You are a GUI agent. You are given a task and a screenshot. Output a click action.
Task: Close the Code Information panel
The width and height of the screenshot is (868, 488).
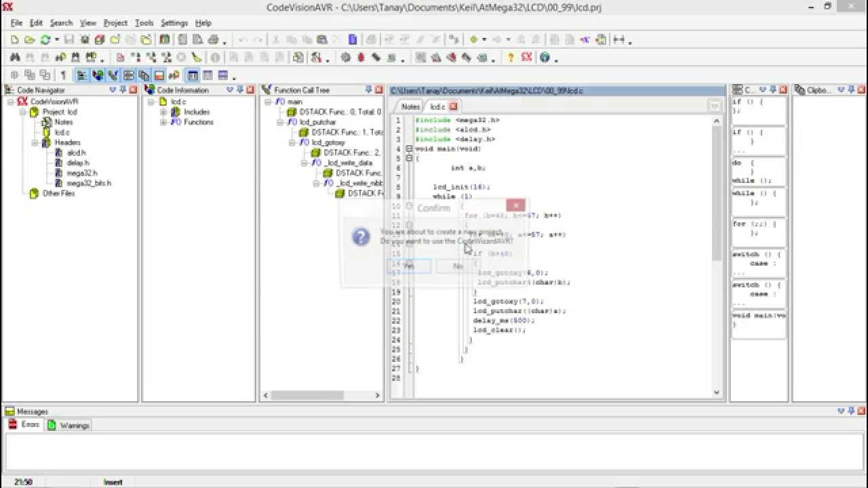[250, 89]
